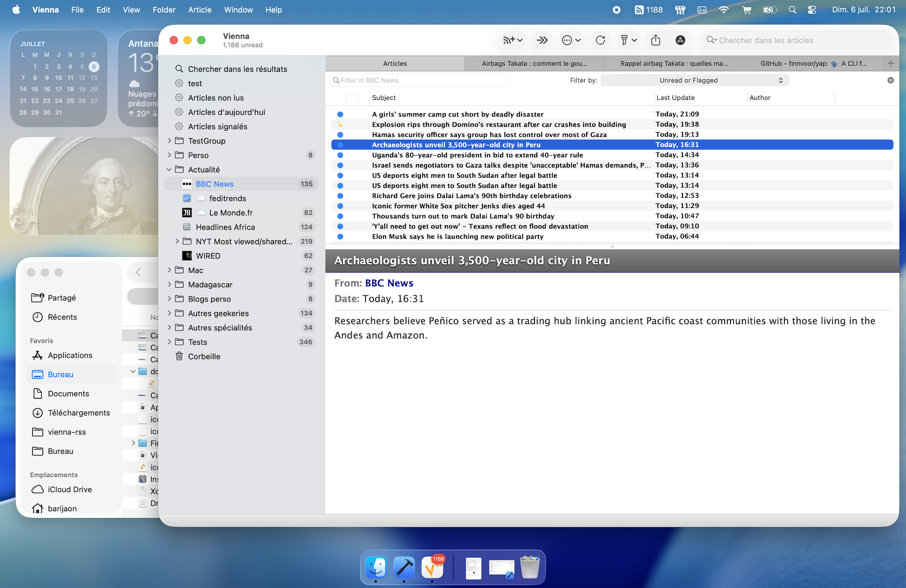Expand the NYT Most viewed/shared folder
The image size is (906, 588).
pos(177,241)
